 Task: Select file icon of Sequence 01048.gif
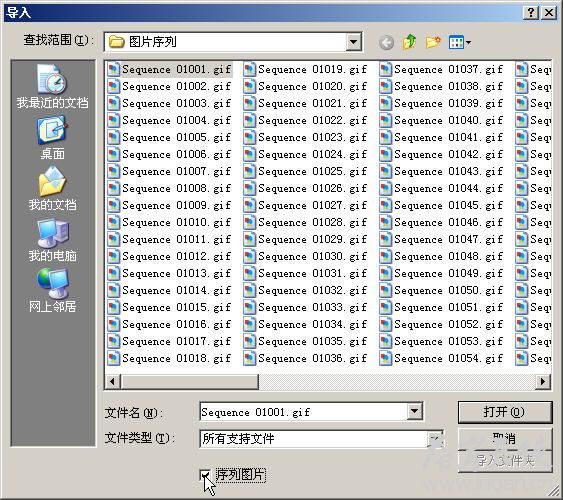coord(386,256)
